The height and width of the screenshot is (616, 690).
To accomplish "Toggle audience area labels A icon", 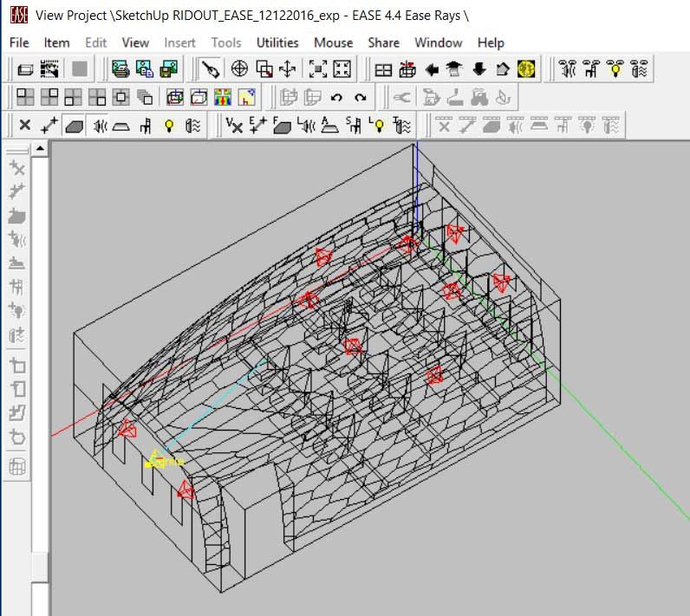I will [329, 126].
